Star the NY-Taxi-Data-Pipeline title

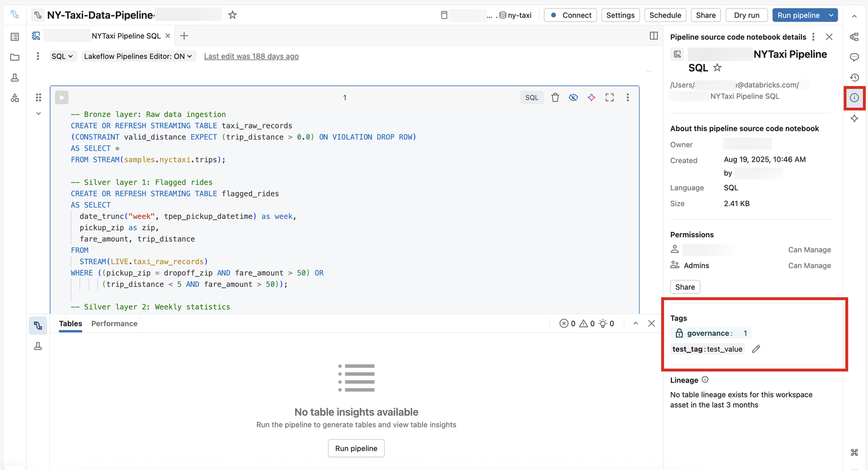[233, 15]
